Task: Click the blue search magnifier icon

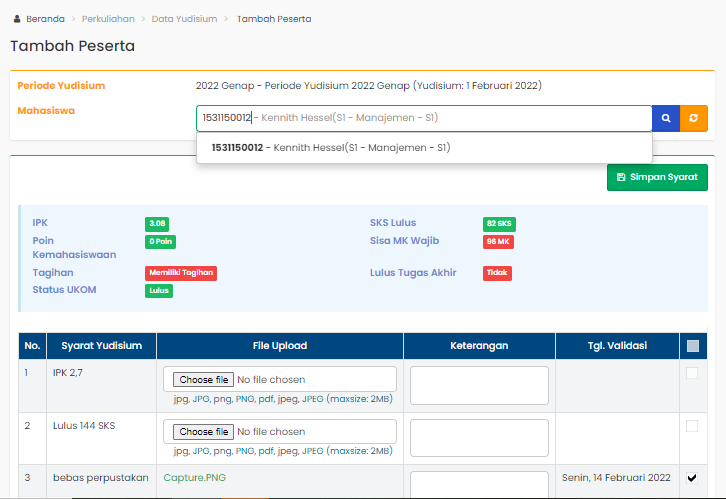Action: pyautogui.click(x=666, y=119)
